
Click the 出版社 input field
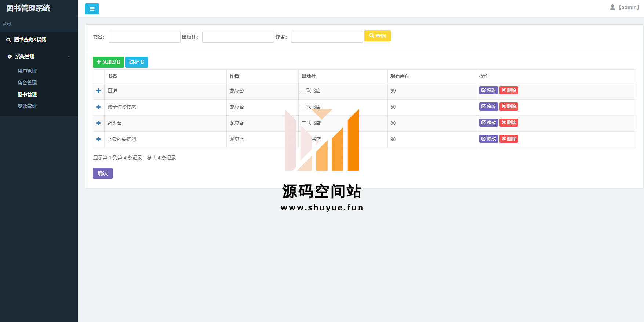pyautogui.click(x=238, y=37)
